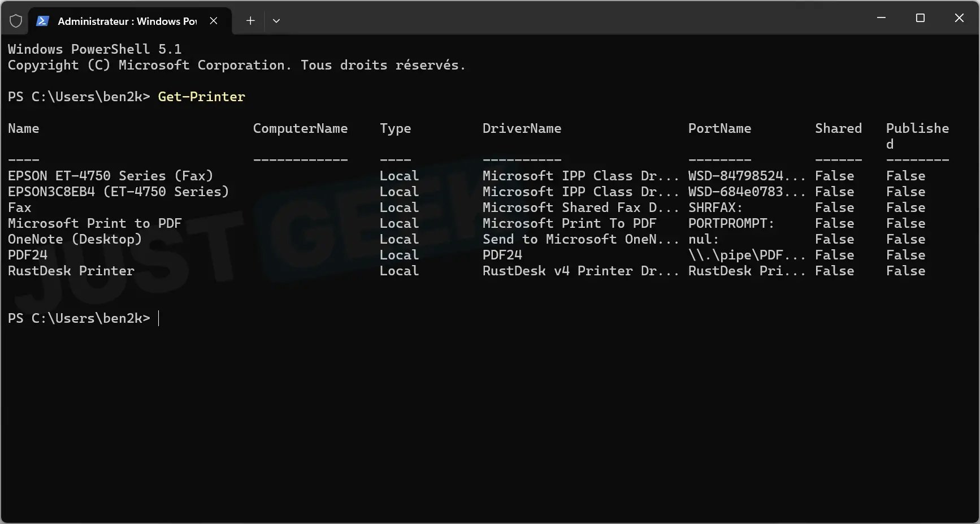Click the SHRFAX: port name
The width and height of the screenshot is (980, 524).
pyautogui.click(x=715, y=207)
